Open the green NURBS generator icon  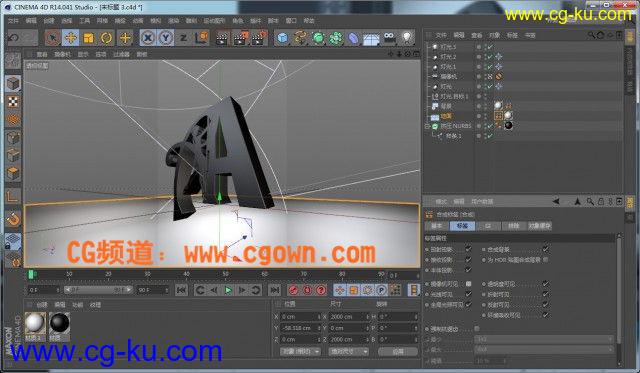coord(318,38)
